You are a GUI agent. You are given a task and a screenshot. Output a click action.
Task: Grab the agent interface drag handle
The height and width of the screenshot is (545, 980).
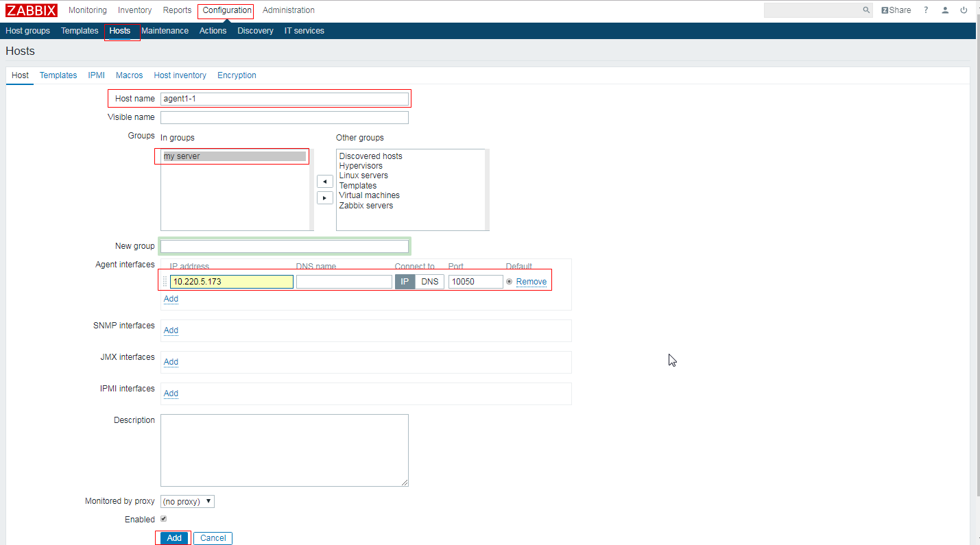[165, 282]
